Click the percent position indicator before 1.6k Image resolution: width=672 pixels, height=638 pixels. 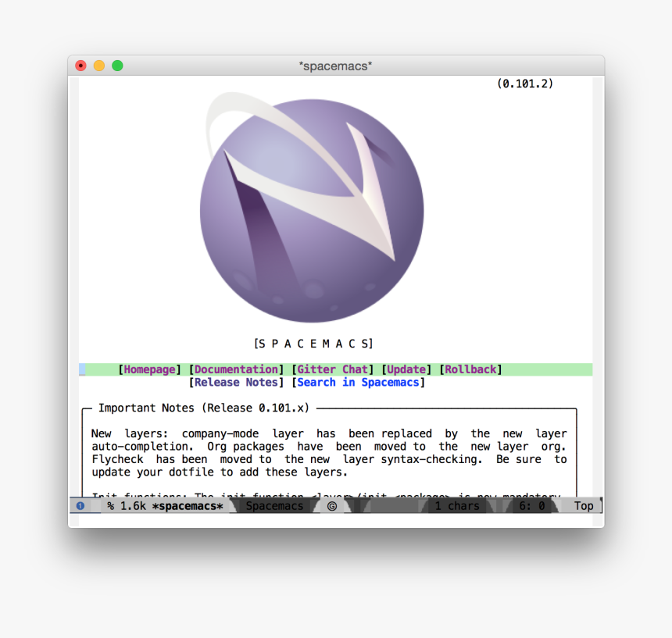tap(112, 505)
